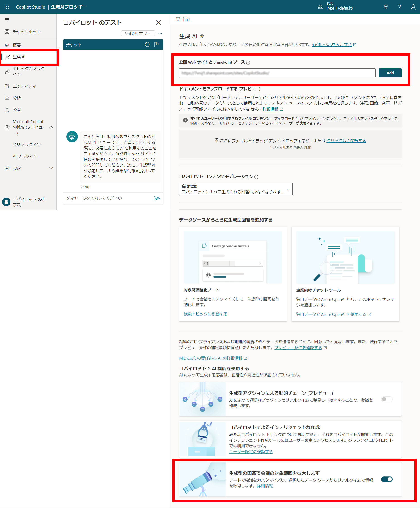Screen dimensions: 420x508
Task: Open 公開 in the sidebar
Action: 28,110
